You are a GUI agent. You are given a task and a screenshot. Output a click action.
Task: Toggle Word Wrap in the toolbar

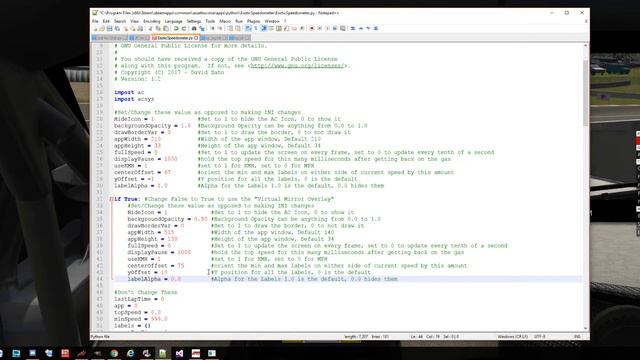pyautogui.click(x=248, y=29)
